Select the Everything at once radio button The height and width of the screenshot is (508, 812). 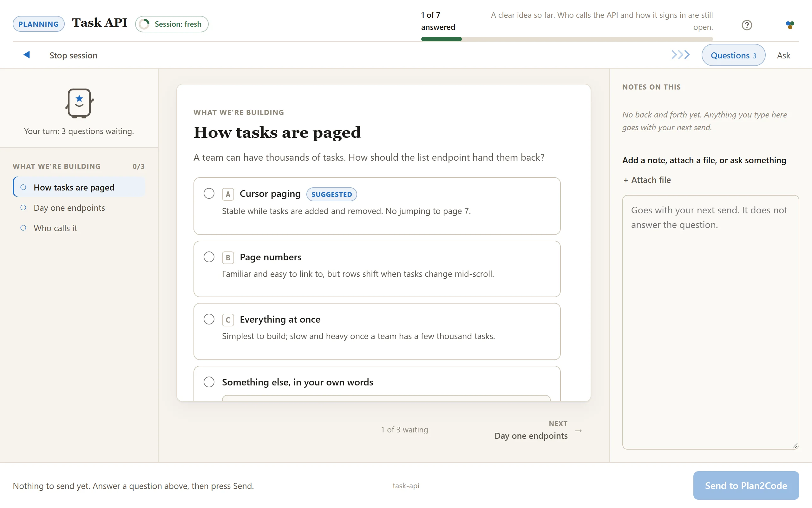pos(209,319)
